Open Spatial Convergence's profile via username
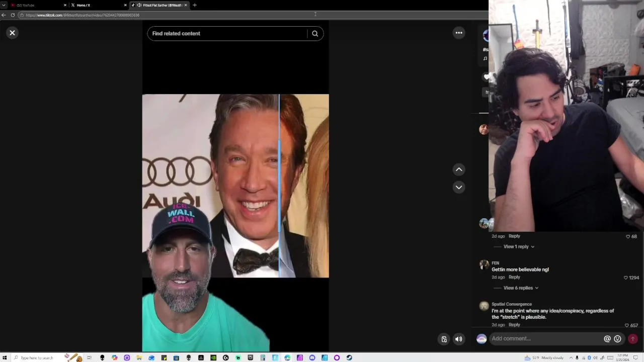This screenshot has height=362, width=644. (512, 304)
